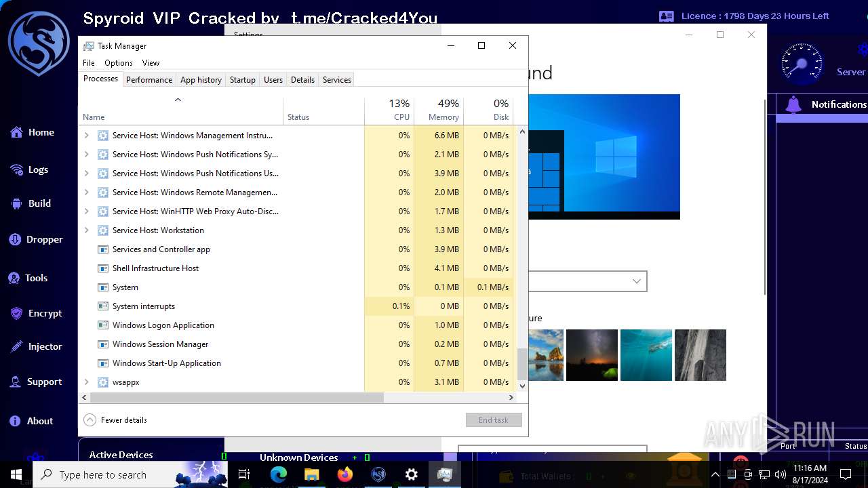
Task: Open Microsoft Edge from taskbar
Action: 279,474
